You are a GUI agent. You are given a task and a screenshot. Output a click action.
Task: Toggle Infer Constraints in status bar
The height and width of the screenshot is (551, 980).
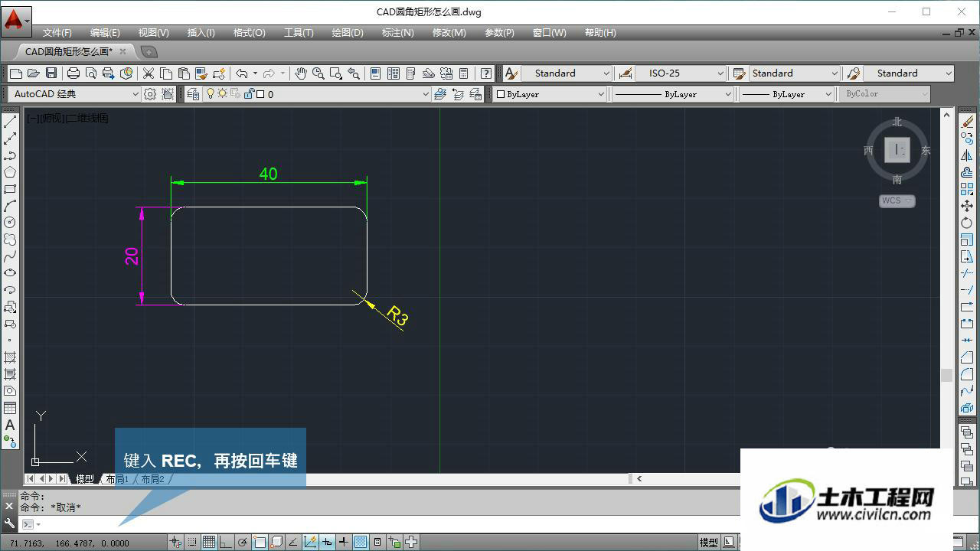pyautogui.click(x=175, y=543)
